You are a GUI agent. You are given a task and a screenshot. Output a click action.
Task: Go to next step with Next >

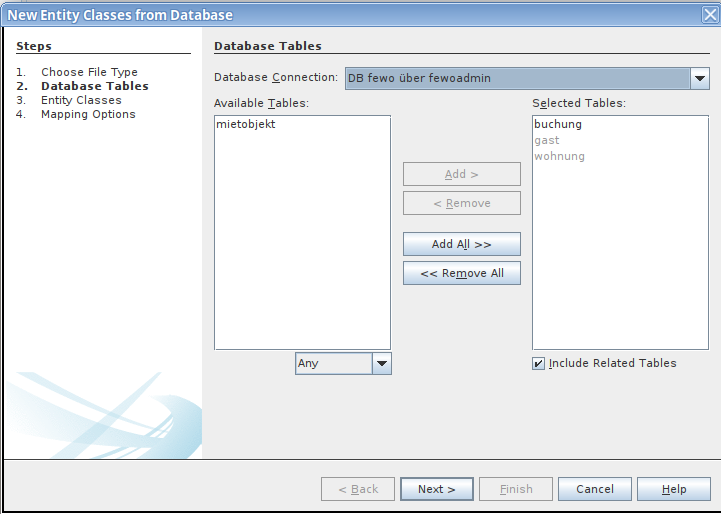[436, 489]
